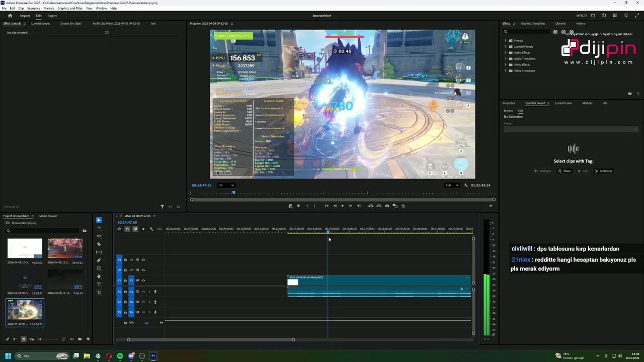644x362 pixels.
Task: Click the Add Marker button in Program monitor
Action: pos(298,206)
